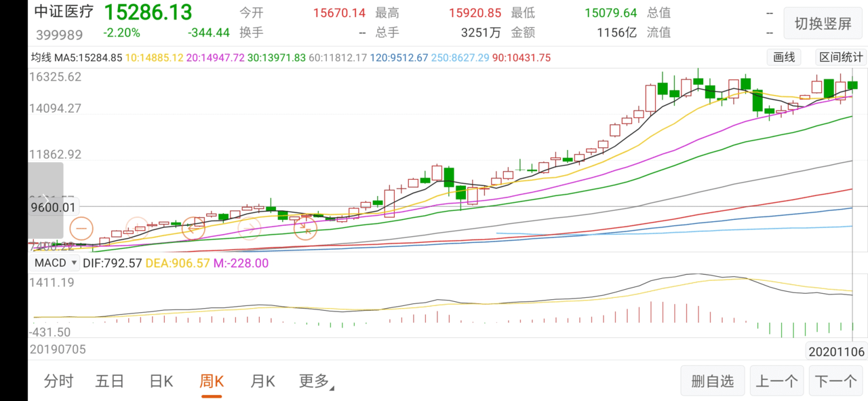Zoom out chart with minus circle icon
Image resolution: width=868 pixels, height=401 pixels.
point(81,229)
